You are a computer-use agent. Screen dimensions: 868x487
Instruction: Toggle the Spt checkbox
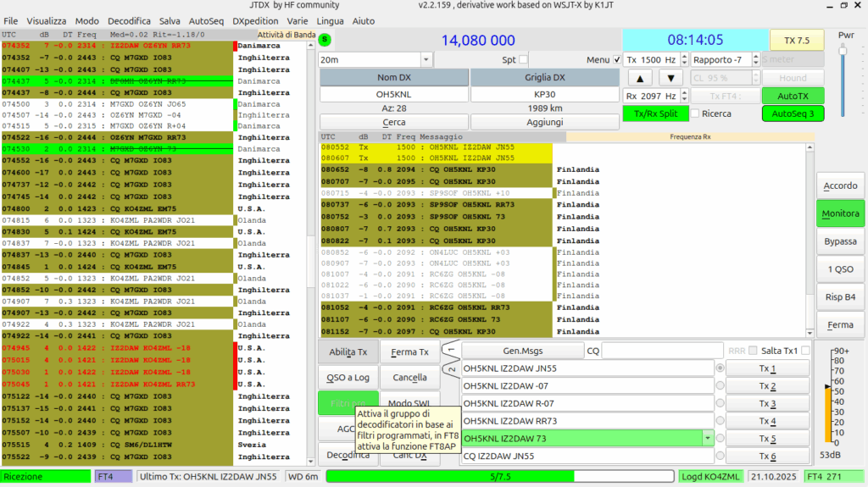(523, 59)
